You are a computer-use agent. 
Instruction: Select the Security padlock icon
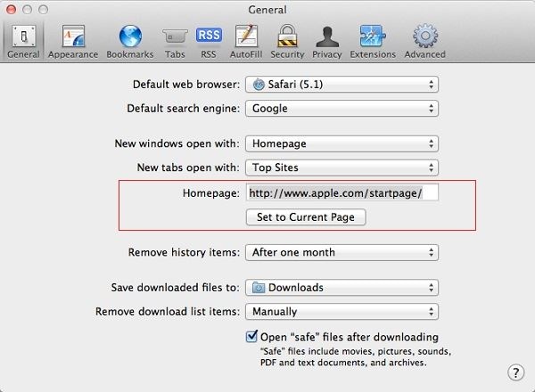tap(287, 36)
